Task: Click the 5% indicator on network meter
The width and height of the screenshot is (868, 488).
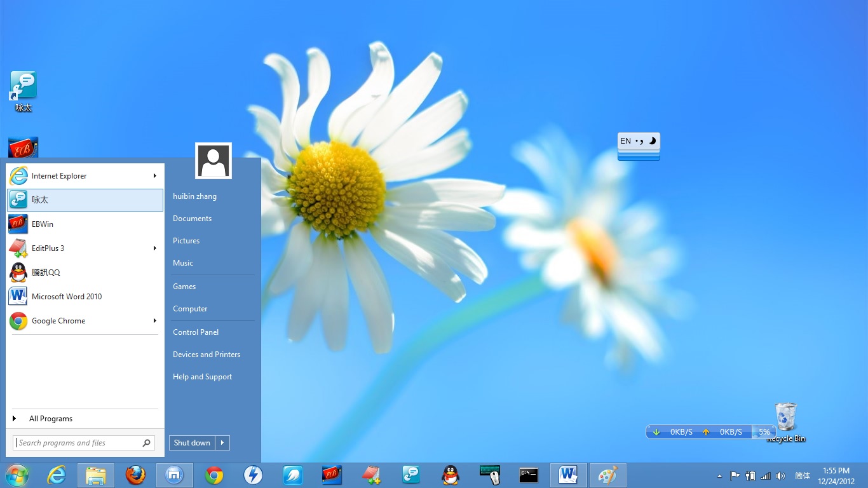Action: pos(764,432)
